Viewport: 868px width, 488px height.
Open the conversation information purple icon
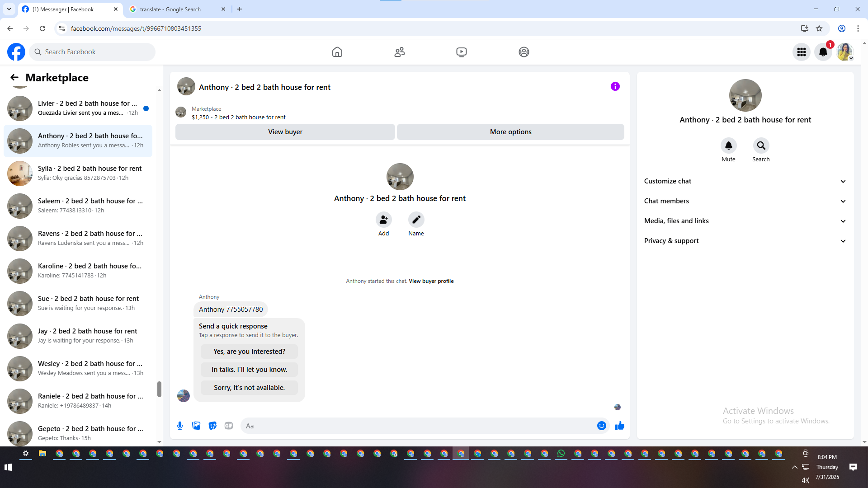click(615, 86)
